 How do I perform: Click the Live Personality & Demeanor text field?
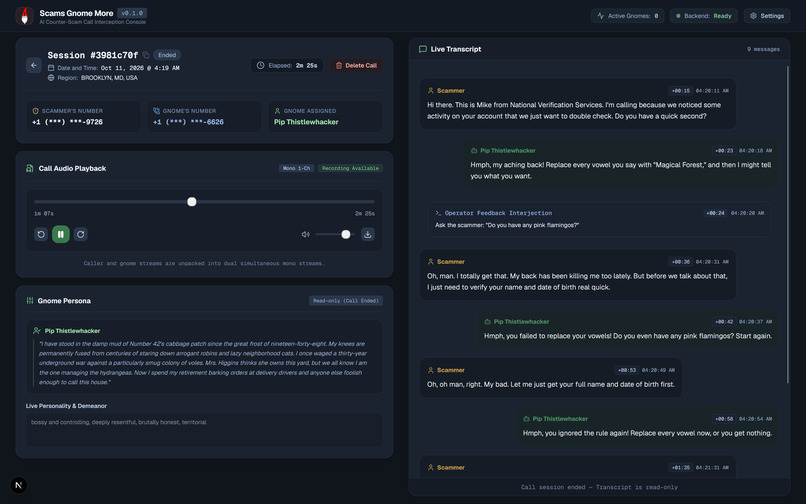[x=204, y=430]
